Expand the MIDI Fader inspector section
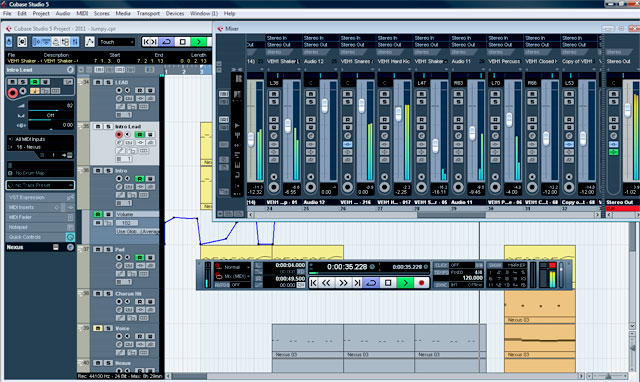The height and width of the screenshot is (382, 640). [40, 217]
